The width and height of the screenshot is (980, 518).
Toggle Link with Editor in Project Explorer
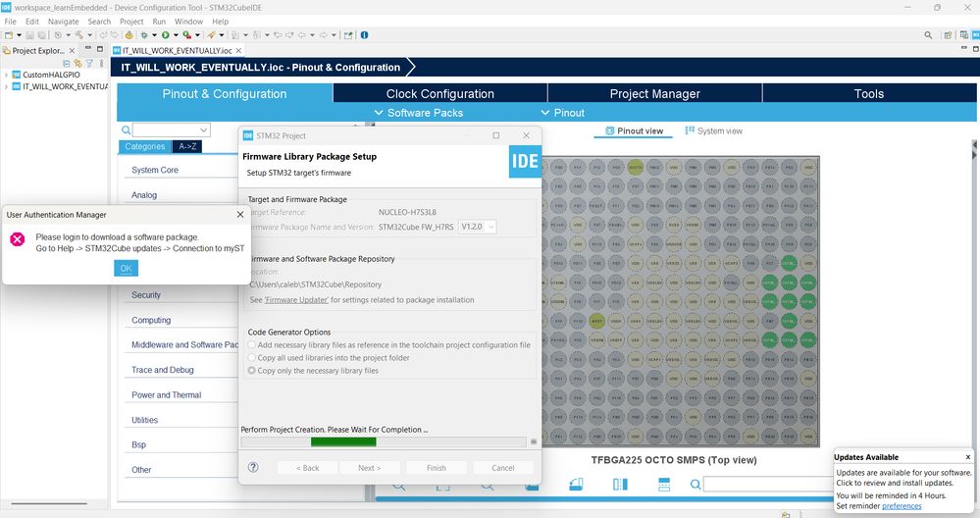coord(77,63)
